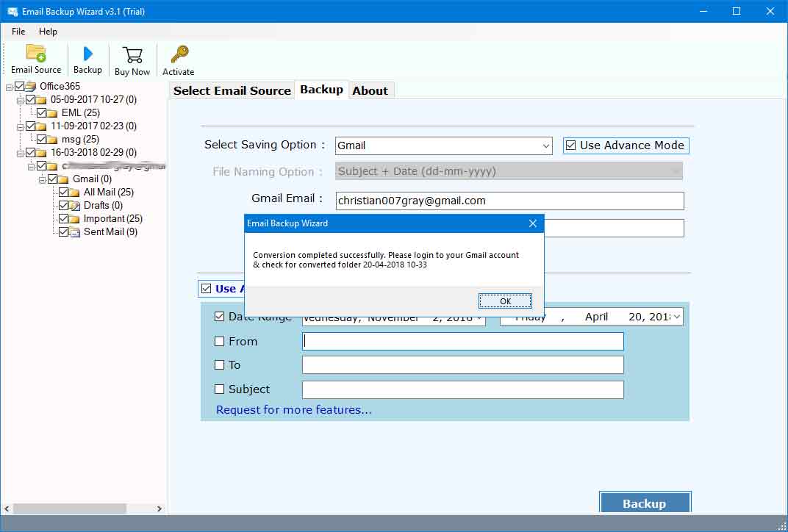Open the Buy Now cart icon
The image size is (788, 532).
point(132,55)
